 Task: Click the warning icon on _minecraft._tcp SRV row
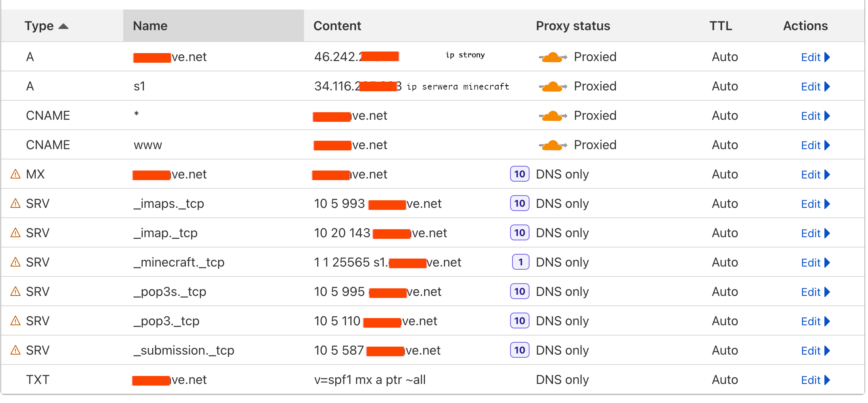click(15, 262)
